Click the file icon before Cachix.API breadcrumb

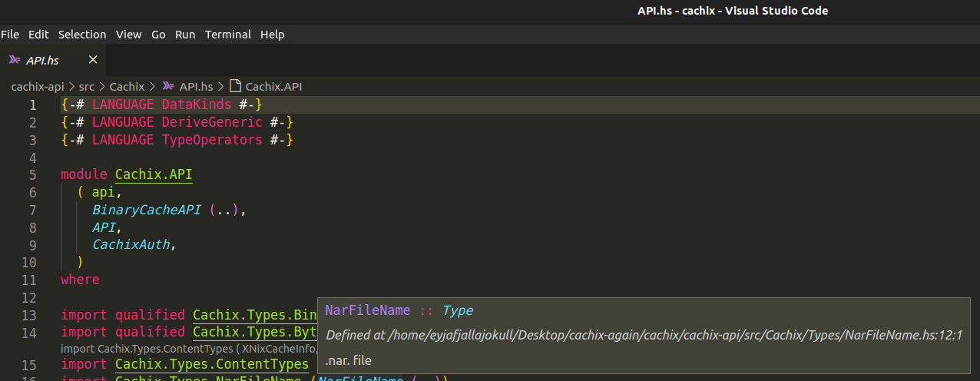click(236, 86)
